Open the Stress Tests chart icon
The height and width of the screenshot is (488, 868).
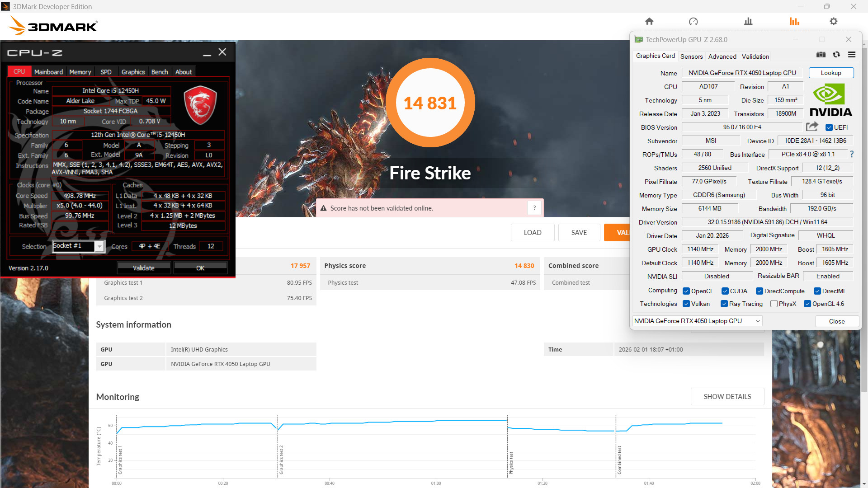click(x=748, y=21)
